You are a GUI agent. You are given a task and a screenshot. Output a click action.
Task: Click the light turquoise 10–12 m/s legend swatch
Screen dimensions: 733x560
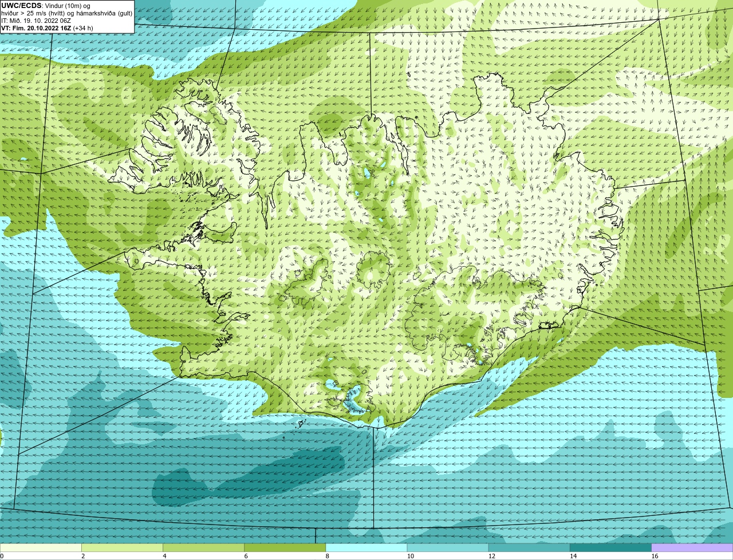coord(448,547)
